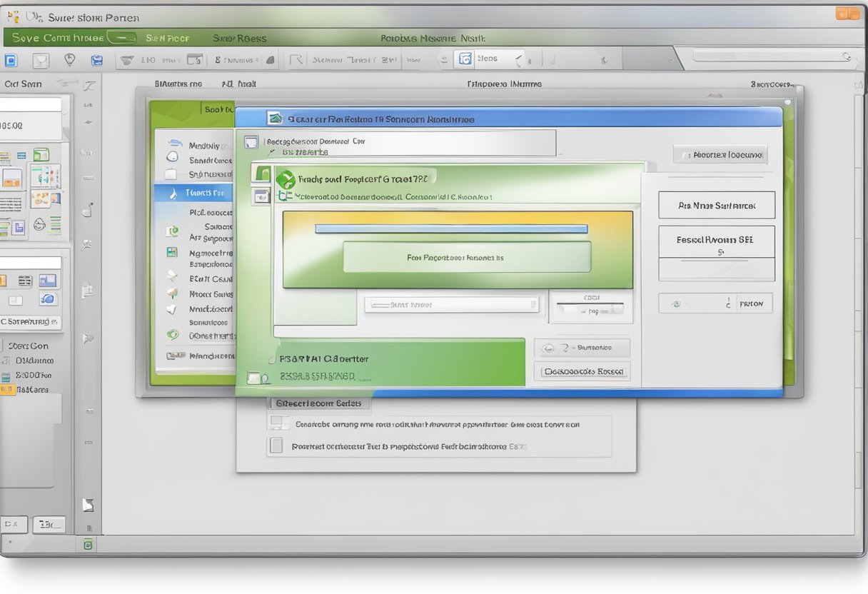Select the radio button beside the green banner text
This screenshot has width=868, height=594.
pyautogui.click(x=271, y=360)
